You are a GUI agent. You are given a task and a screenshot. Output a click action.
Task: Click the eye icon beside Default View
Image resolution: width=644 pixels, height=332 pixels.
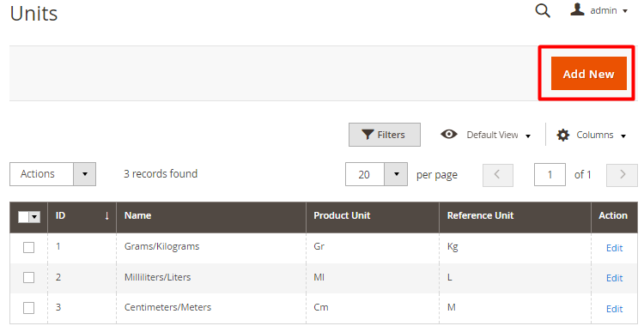coord(449,134)
